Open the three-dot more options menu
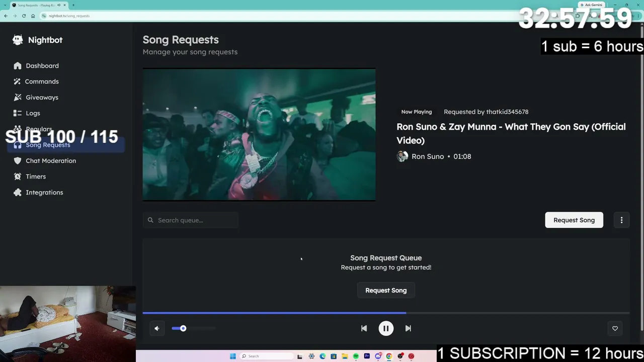The image size is (644, 362). point(621,220)
